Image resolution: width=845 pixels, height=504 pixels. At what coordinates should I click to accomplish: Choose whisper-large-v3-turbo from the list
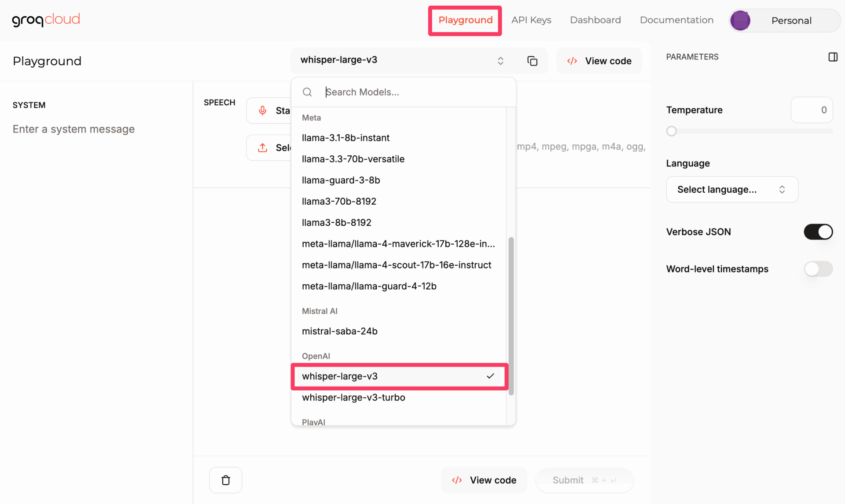[353, 397]
